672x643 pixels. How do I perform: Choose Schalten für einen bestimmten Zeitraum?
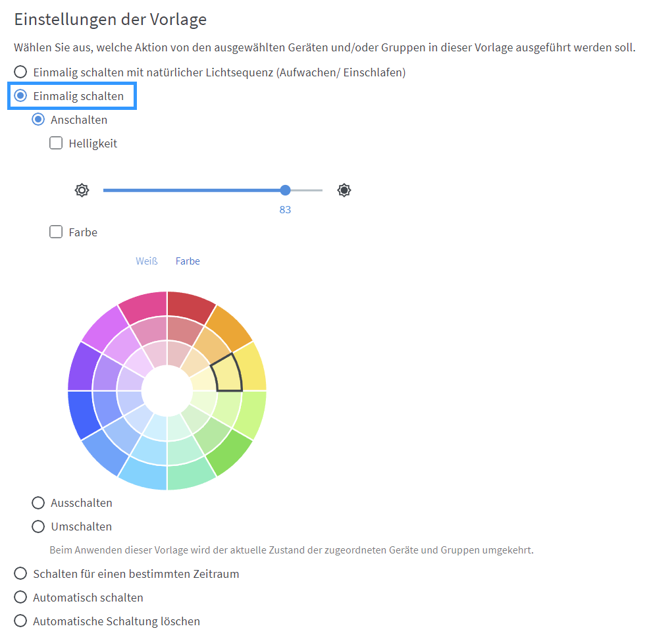(21, 574)
